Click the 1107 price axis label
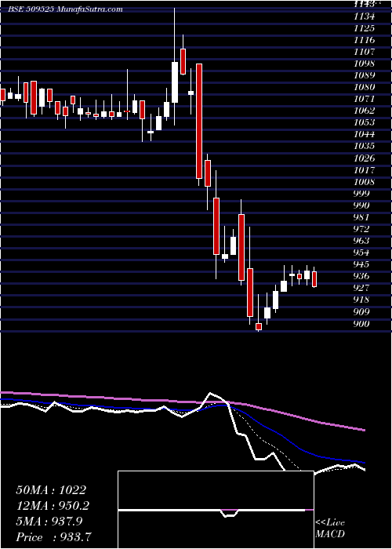 coord(364,52)
